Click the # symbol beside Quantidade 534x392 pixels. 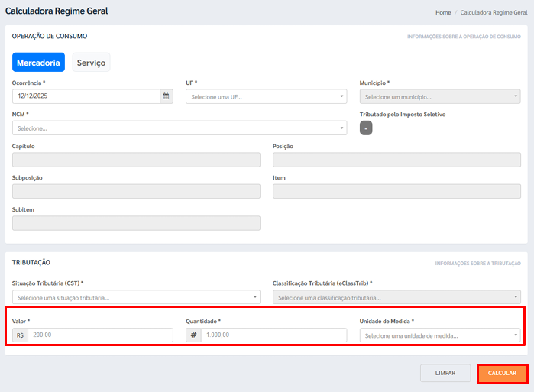tap(193, 335)
